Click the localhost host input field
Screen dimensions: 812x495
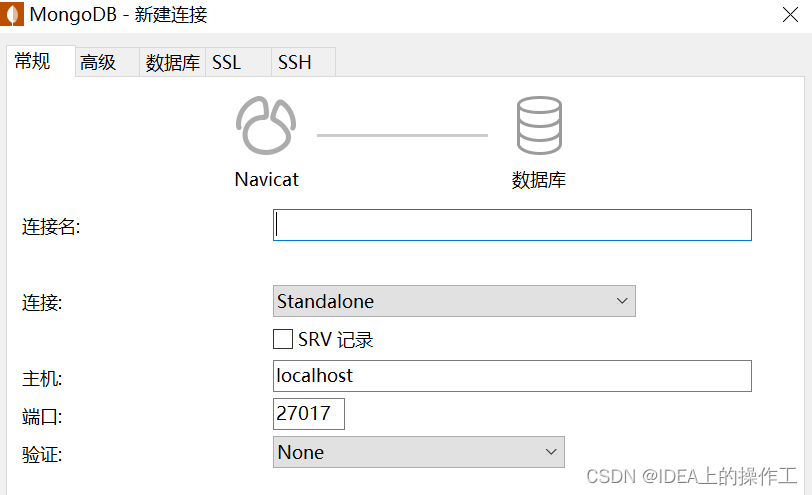click(512, 376)
